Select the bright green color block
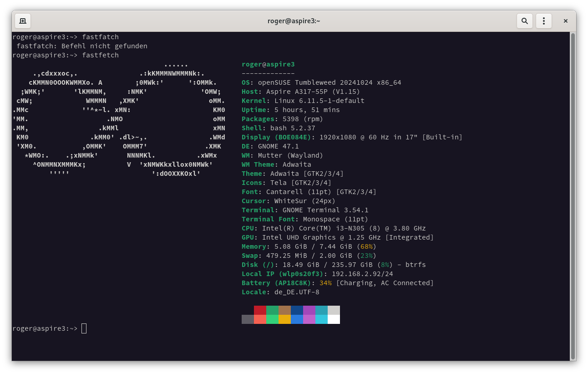The height and width of the screenshot is (374, 588). tap(272, 319)
